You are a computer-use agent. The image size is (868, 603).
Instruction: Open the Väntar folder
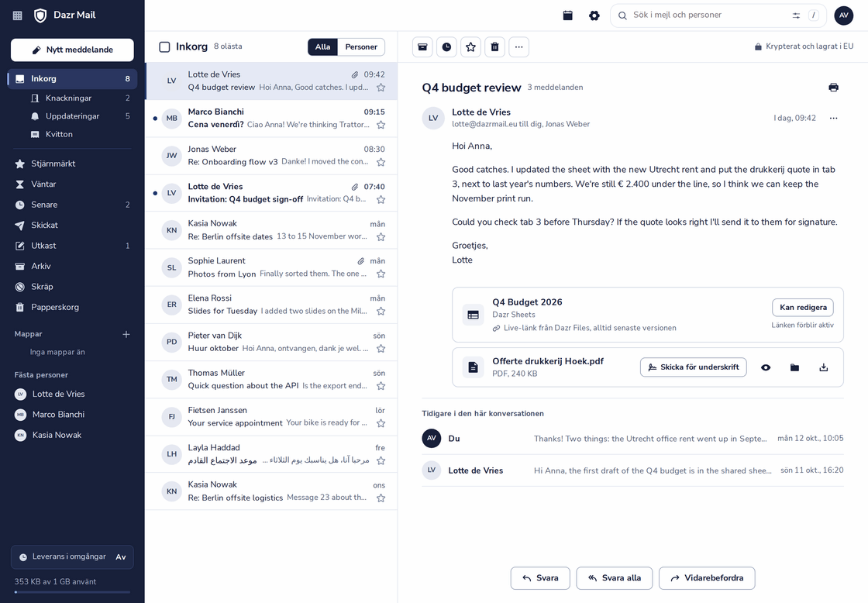pyautogui.click(x=72, y=184)
